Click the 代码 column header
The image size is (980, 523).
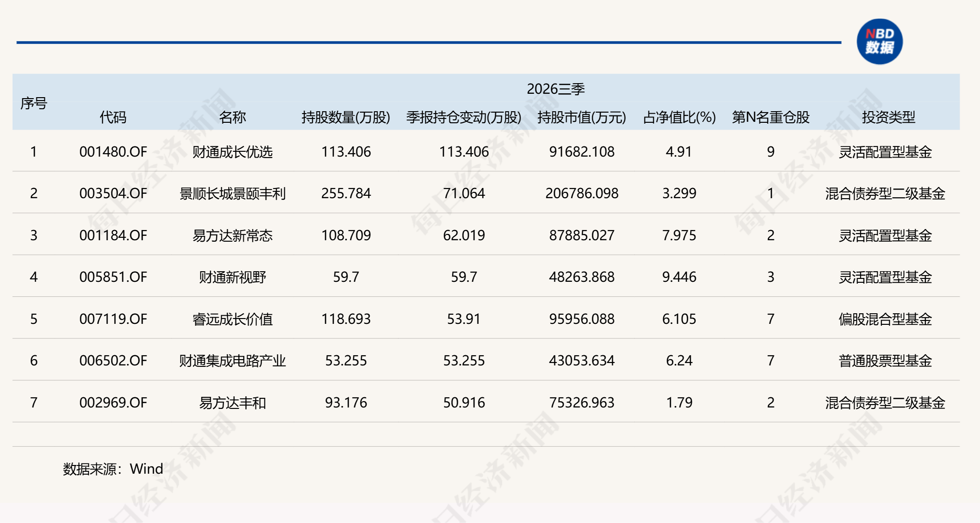pos(113,117)
